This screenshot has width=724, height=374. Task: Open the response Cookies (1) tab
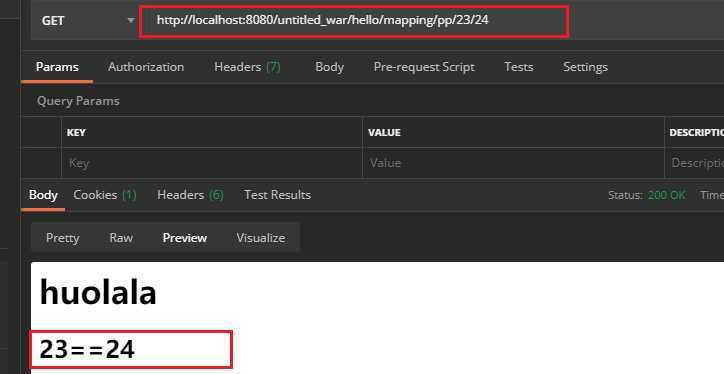click(x=104, y=195)
